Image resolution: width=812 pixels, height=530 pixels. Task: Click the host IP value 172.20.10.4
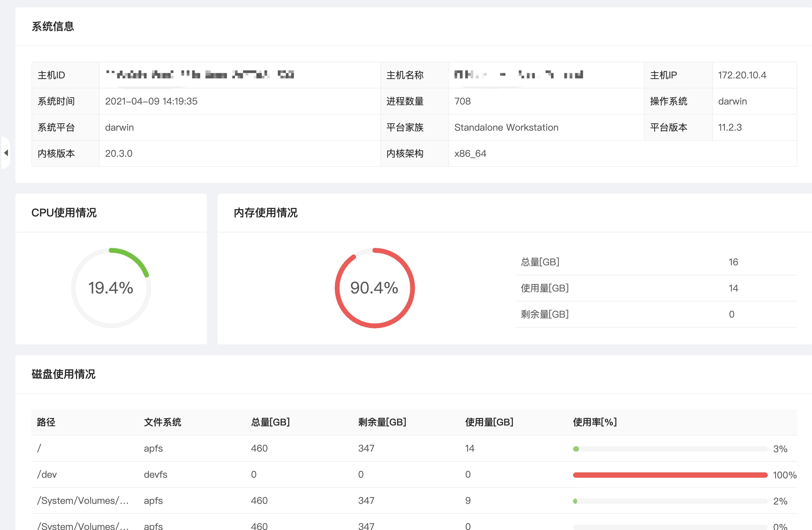click(x=742, y=75)
